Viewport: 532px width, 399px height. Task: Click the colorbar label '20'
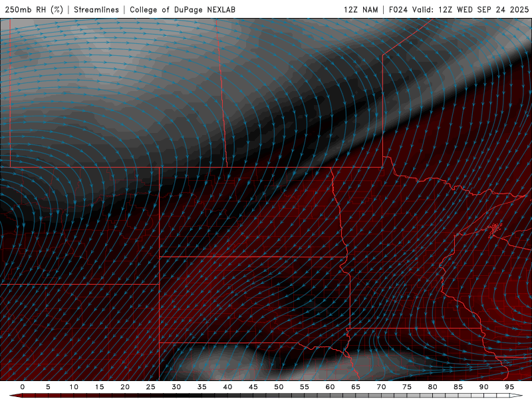[125, 387]
